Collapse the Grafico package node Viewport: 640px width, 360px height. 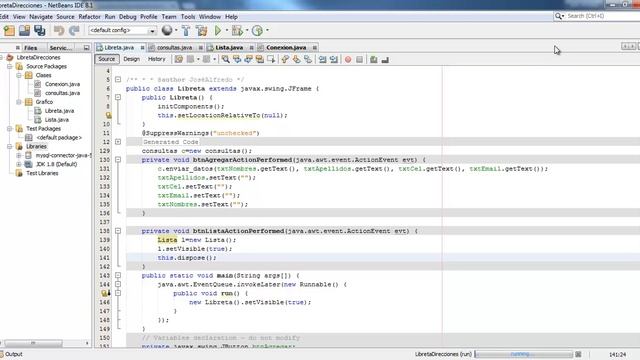[x=19, y=102]
